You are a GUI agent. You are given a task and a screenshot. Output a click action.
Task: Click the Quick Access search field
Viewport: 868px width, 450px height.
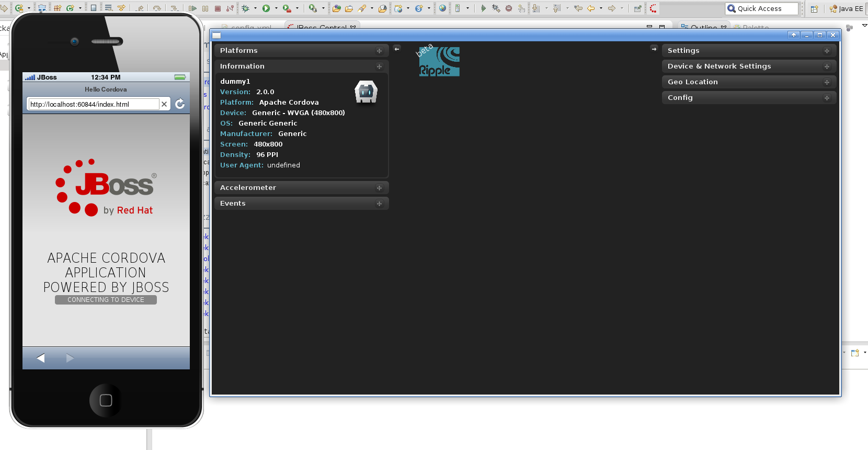coord(762,8)
